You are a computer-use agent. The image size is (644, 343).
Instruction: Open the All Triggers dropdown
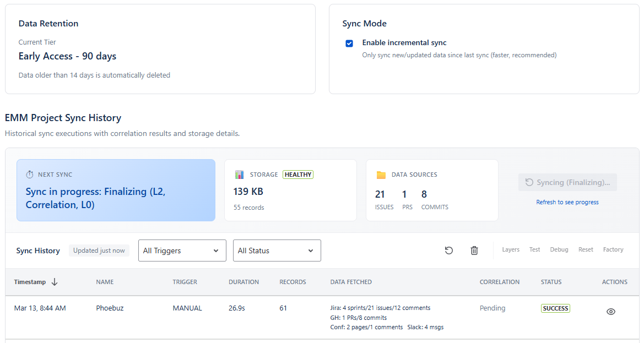182,250
